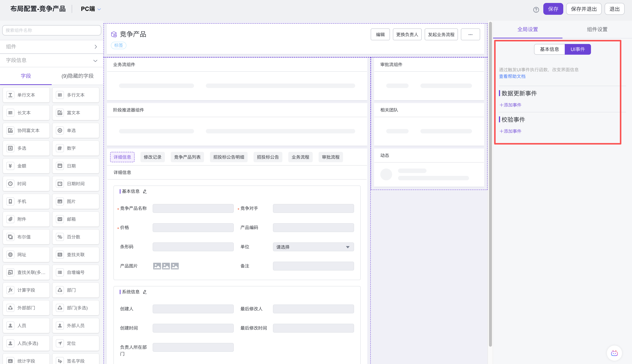632x364 pixels.
Task: Switch to 基本信息 segmented option
Action: [x=549, y=49]
